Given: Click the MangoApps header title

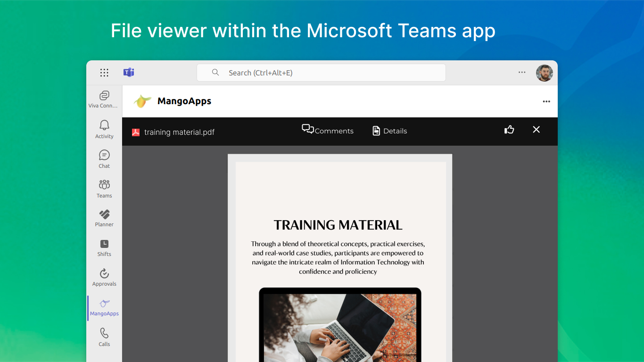Looking at the screenshot, I should [x=184, y=101].
